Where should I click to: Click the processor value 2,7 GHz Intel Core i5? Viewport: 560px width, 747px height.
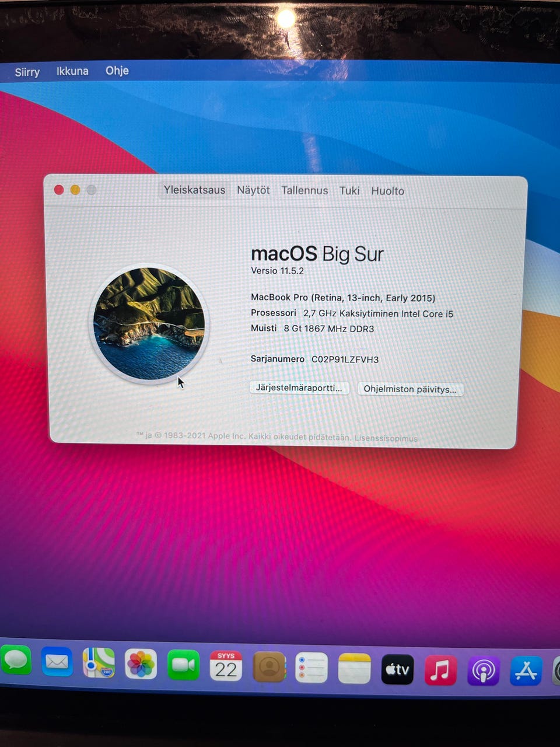(x=378, y=313)
